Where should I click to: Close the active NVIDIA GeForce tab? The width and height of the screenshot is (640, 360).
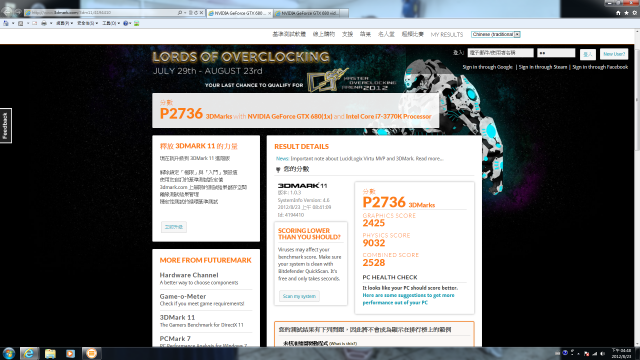click(269, 13)
